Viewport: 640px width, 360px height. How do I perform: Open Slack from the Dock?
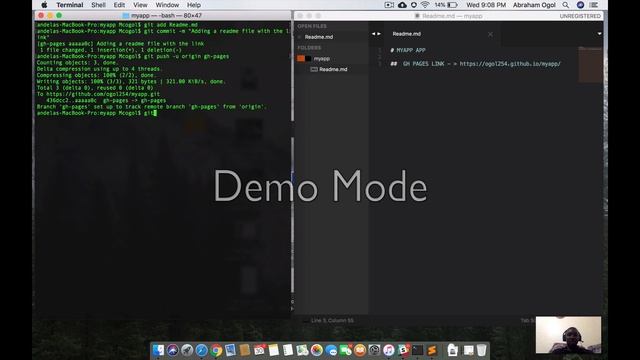403,350
